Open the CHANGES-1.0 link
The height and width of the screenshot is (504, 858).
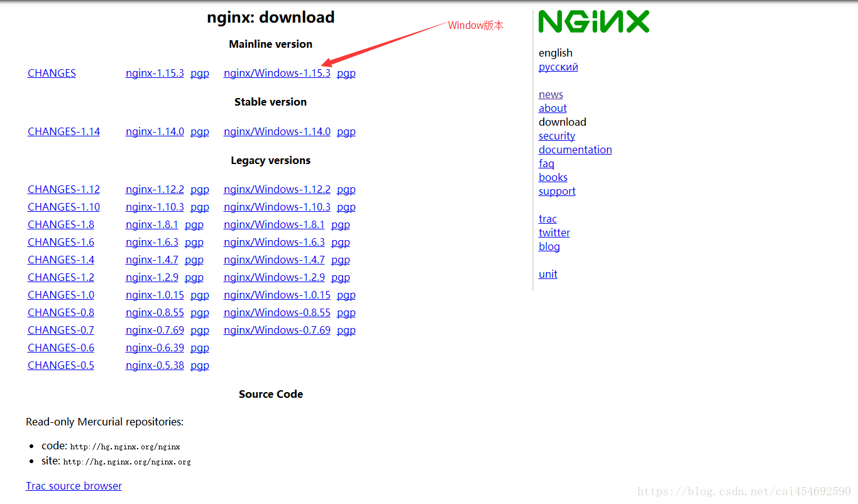click(61, 295)
